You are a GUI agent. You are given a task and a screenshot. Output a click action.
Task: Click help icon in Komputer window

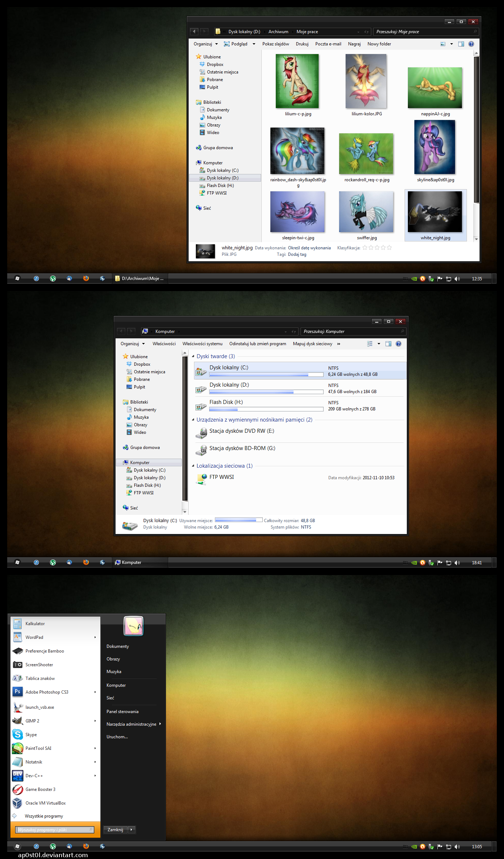[x=398, y=344]
